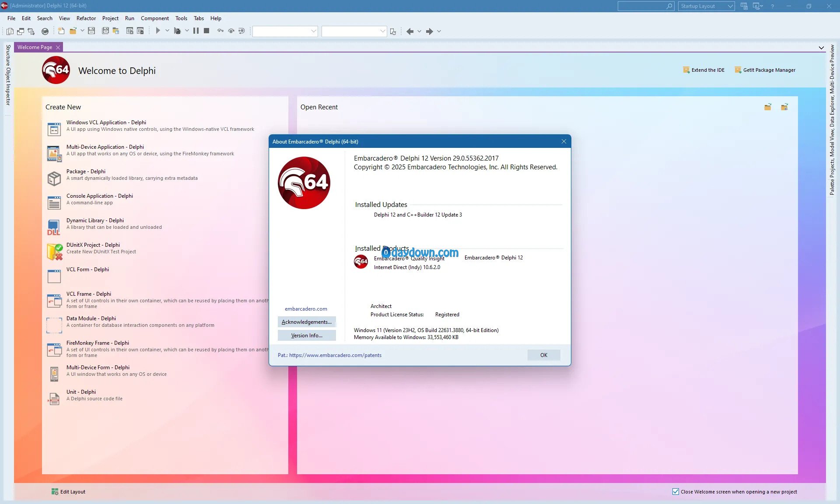Expand the Open toolbar dropdown arrow
The width and height of the screenshot is (840, 504).
pos(82,31)
